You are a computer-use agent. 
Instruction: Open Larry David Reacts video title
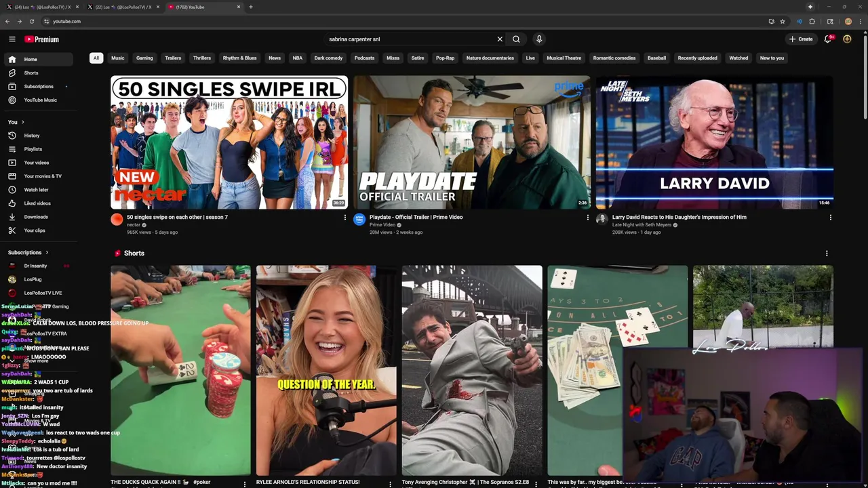pyautogui.click(x=679, y=217)
